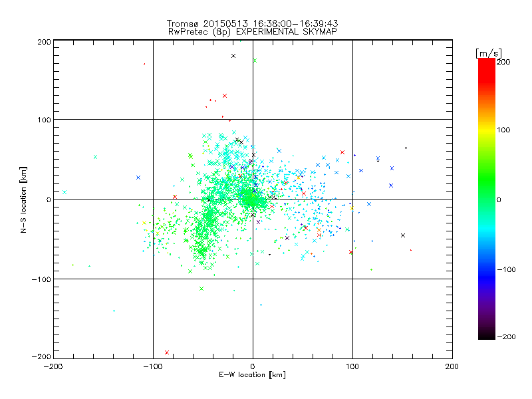
Task: Click the "-200" label on the colorbar
Action: tap(506, 336)
